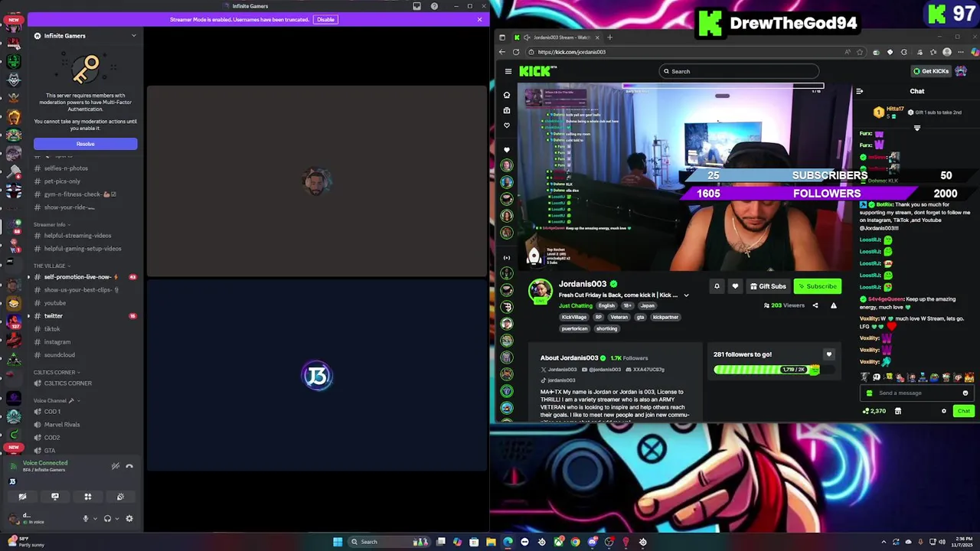The height and width of the screenshot is (551, 980).
Task: Mute the Discord microphone
Action: [86, 518]
